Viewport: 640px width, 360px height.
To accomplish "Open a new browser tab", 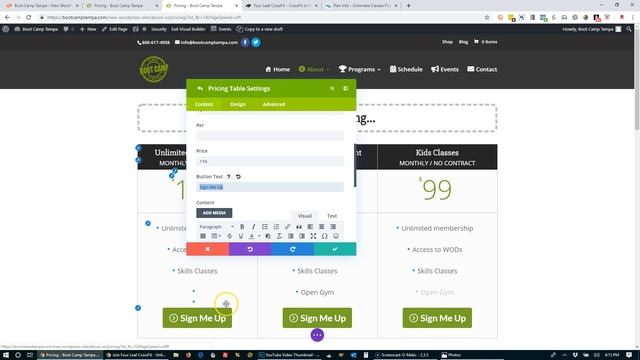I will point(408,6).
